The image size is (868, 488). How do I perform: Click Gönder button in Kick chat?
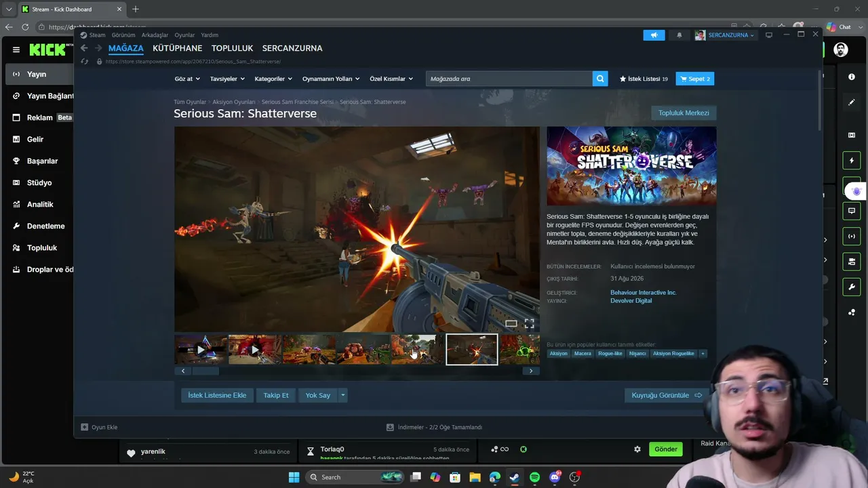click(666, 449)
